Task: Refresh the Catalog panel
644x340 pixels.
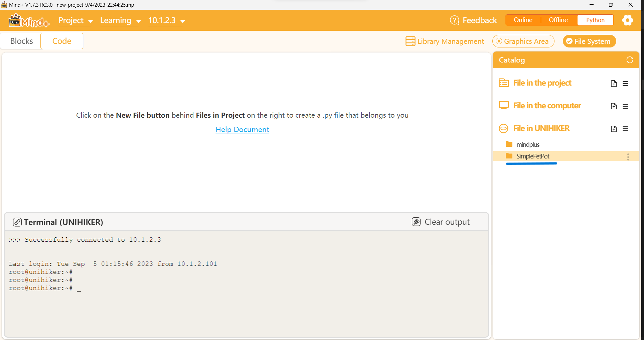Action: click(630, 60)
